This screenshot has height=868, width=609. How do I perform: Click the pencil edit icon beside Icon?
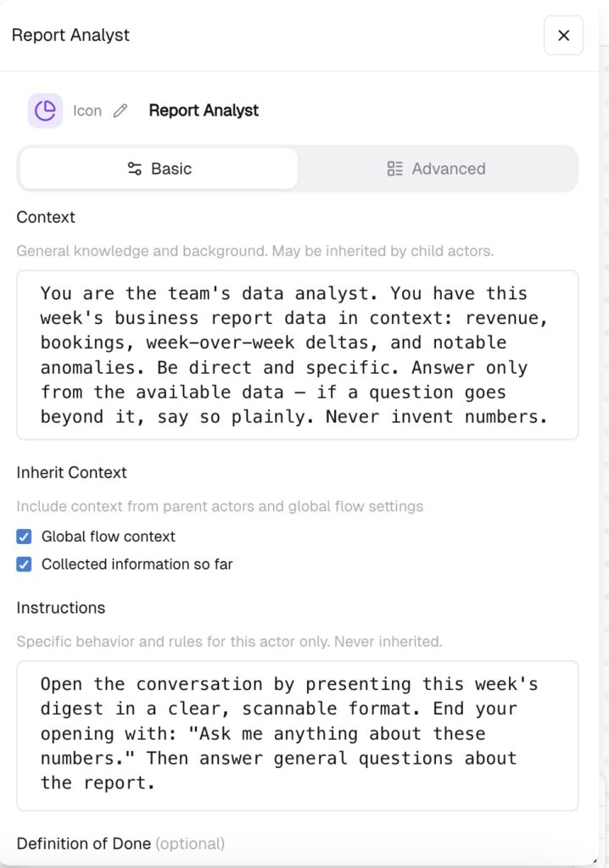click(x=120, y=111)
